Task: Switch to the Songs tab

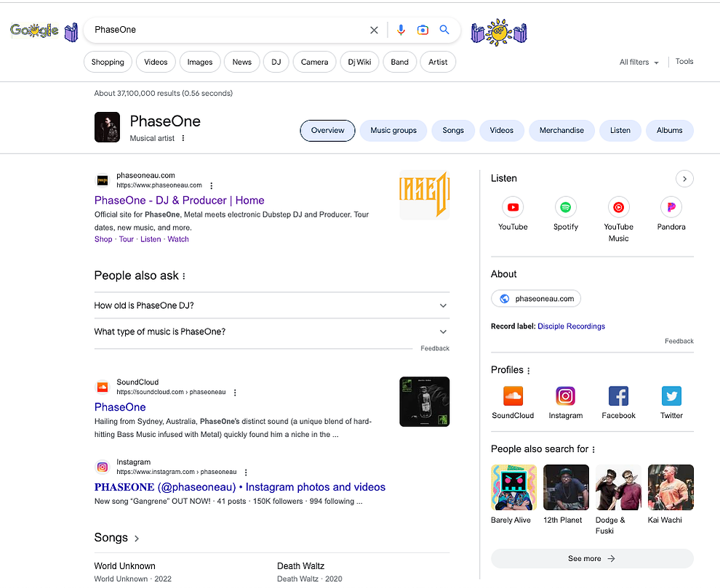Action: [453, 131]
